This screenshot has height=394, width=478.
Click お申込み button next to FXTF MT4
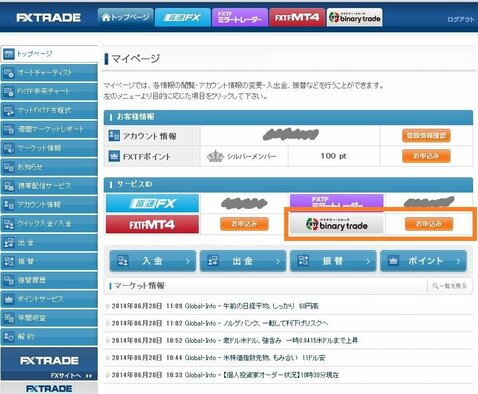click(244, 224)
